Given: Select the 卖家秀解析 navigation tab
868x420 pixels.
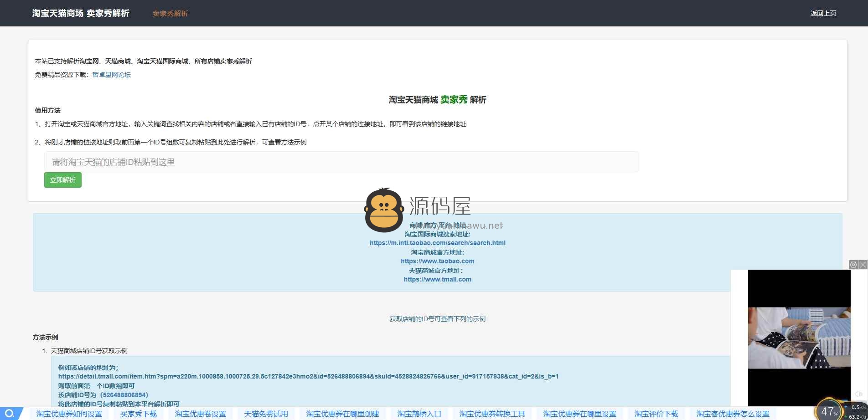Looking at the screenshot, I should (170, 14).
